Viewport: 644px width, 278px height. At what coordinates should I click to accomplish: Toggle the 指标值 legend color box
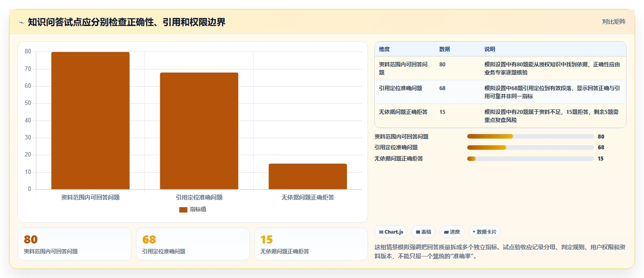click(183, 209)
